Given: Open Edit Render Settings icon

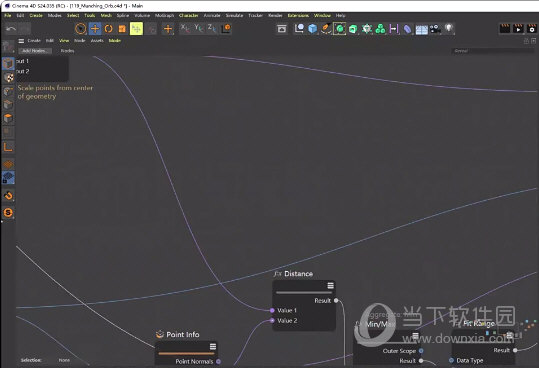Looking at the screenshot, I should pyautogui.click(x=531, y=29).
